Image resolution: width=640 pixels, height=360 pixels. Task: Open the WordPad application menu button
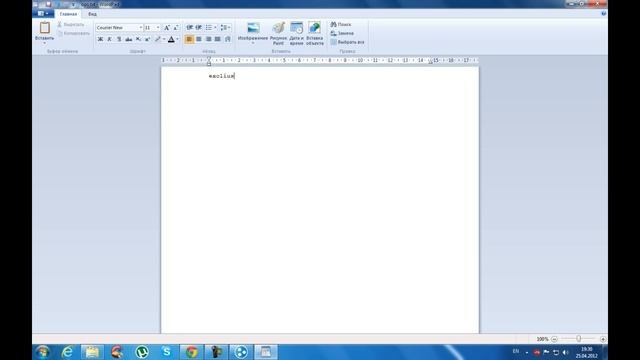(43, 13)
